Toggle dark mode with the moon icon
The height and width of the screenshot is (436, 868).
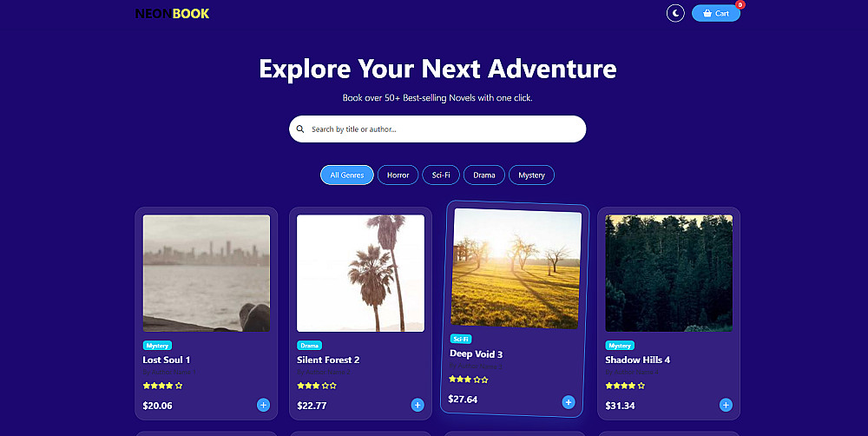[x=674, y=13]
